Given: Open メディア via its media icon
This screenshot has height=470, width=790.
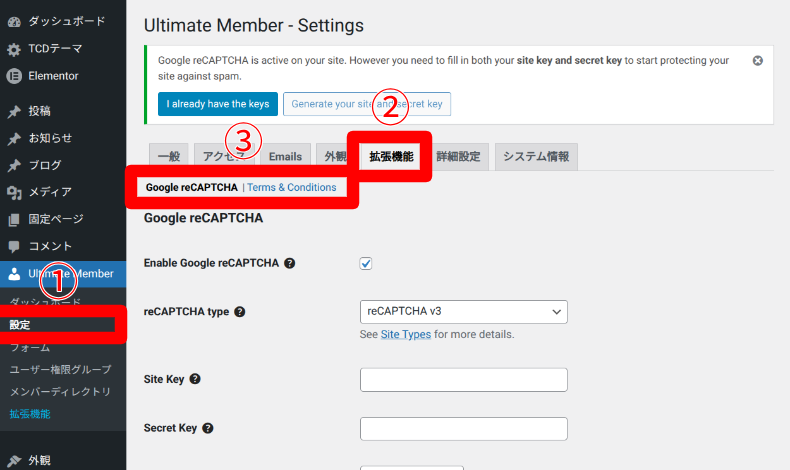Looking at the screenshot, I should pyautogui.click(x=14, y=192).
